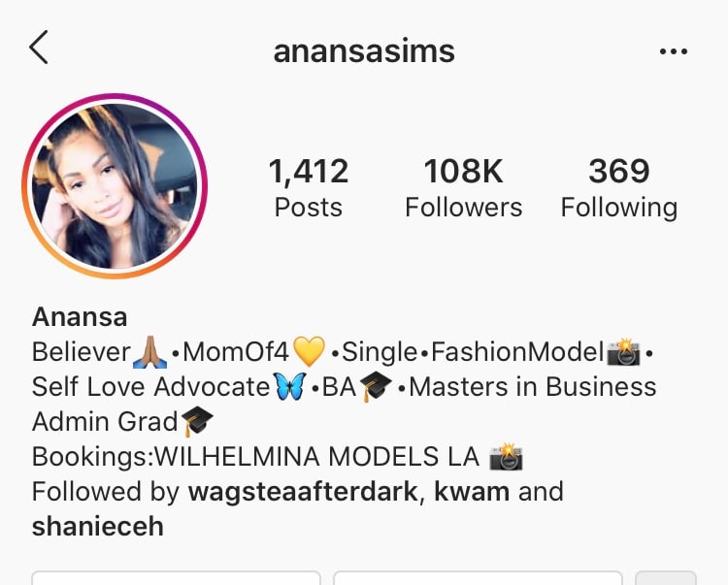Open wagsteaafterdark mutual follower profile
Viewport: 728px width, 585px height.
[x=303, y=491]
